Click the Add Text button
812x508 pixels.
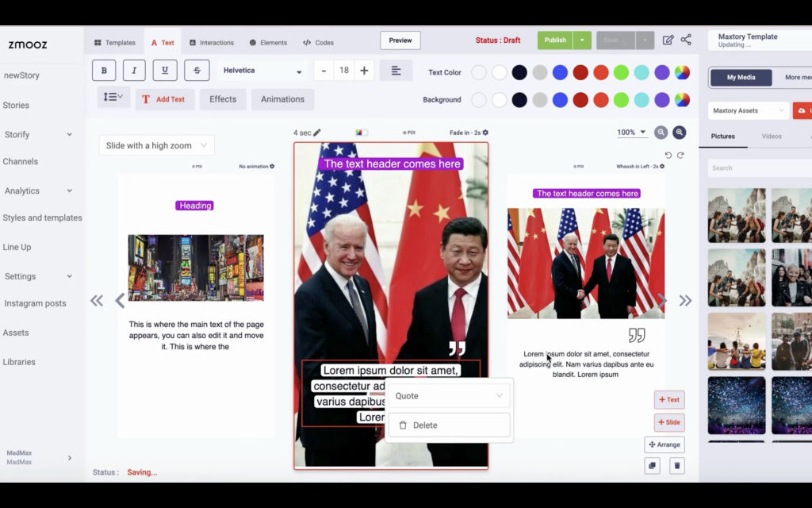pyautogui.click(x=165, y=99)
